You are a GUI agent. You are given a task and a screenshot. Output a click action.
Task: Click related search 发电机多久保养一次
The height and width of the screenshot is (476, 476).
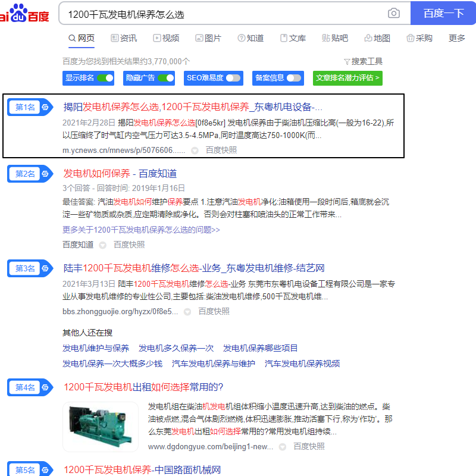click(x=176, y=348)
